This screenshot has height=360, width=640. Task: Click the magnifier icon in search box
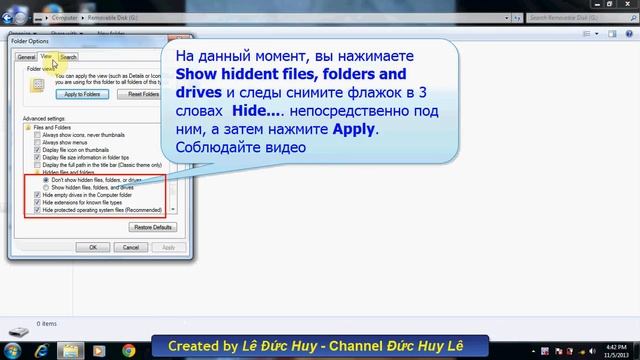pos(633,18)
